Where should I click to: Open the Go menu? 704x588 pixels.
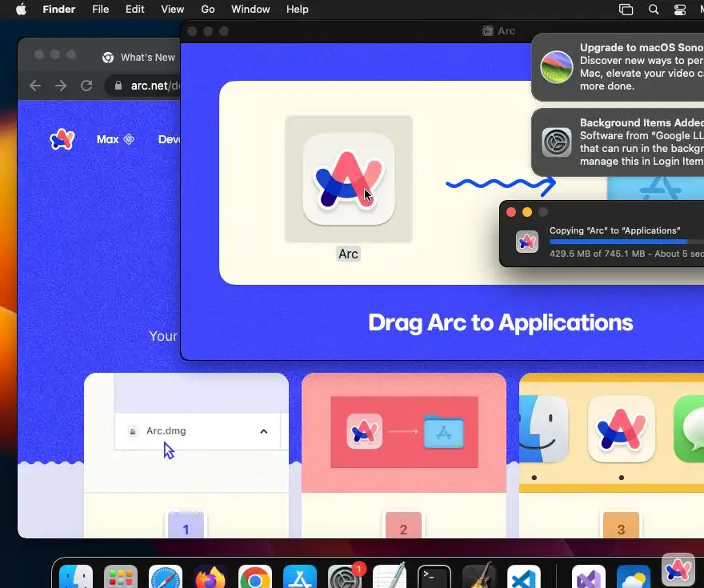point(208,9)
